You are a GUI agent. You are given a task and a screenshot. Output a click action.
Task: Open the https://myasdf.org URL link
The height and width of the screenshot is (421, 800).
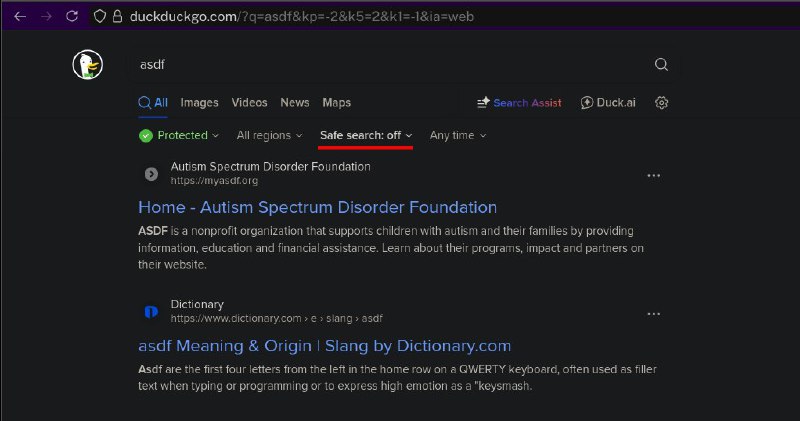point(214,181)
